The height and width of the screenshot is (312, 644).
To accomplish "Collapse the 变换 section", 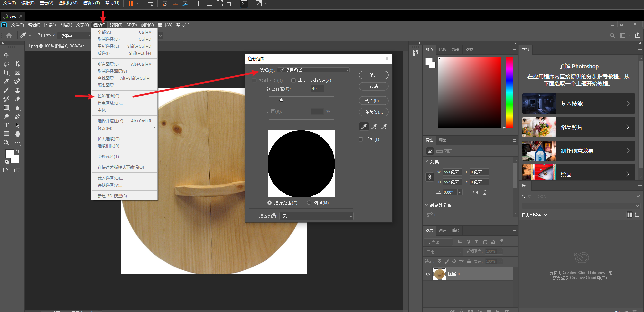I will point(427,162).
